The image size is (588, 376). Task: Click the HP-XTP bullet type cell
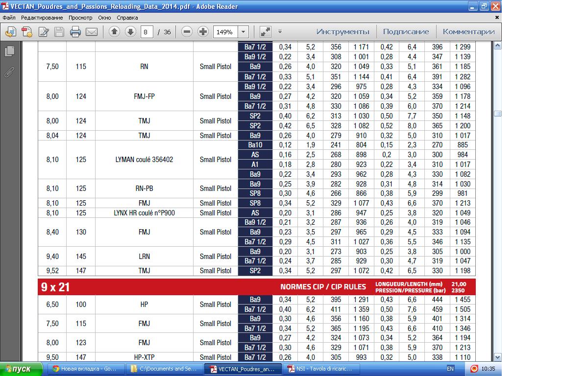[x=144, y=357]
